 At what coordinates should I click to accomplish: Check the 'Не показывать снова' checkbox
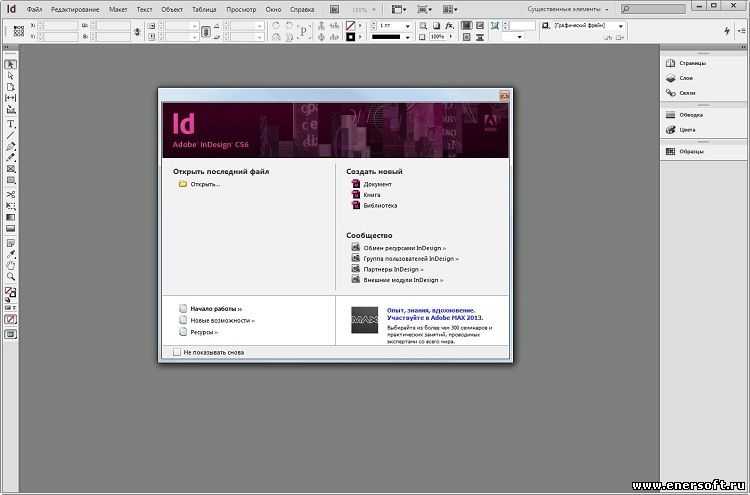pyautogui.click(x=177, y=352)
